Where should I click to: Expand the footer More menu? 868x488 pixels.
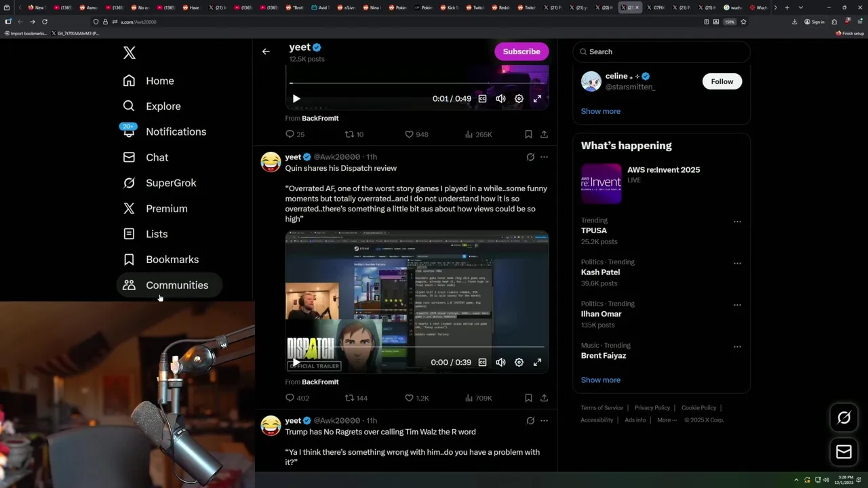pos(667,420)
